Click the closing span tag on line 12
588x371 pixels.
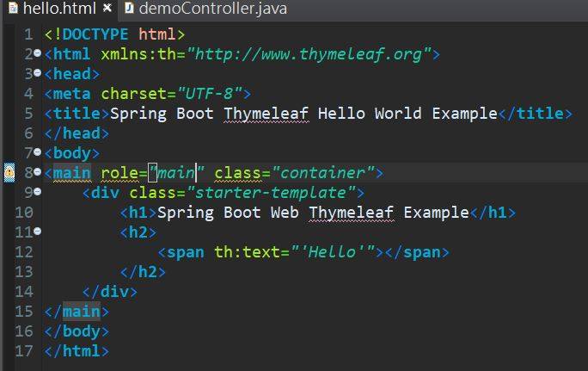point(417,252)
